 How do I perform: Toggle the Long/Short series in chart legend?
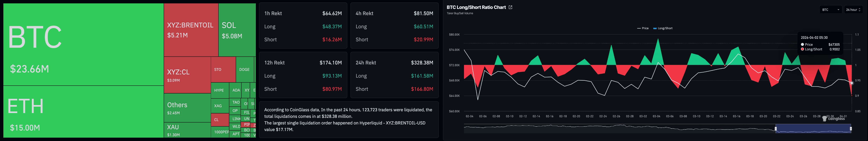663,28
